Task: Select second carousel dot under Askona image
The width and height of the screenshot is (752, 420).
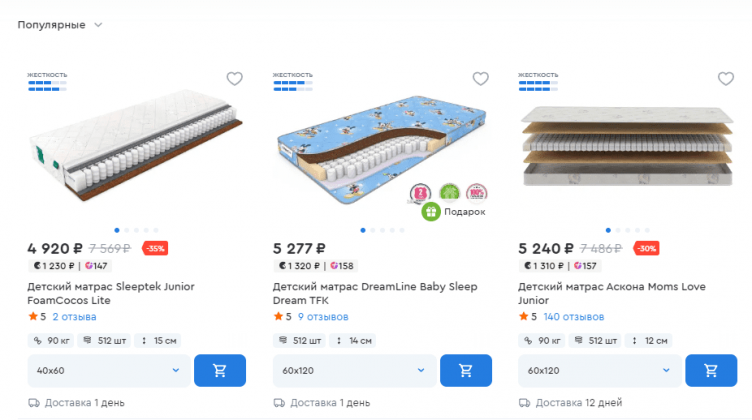Action: [617, 230]
